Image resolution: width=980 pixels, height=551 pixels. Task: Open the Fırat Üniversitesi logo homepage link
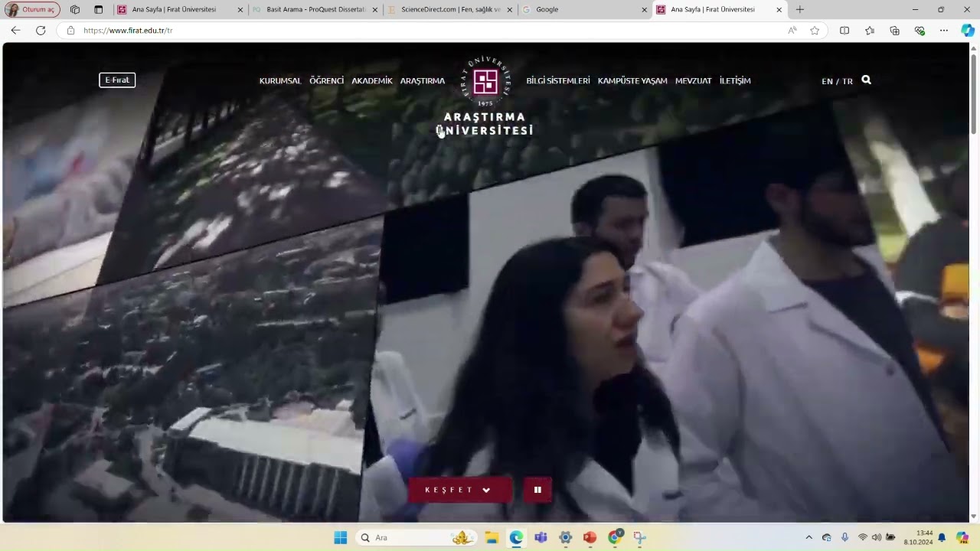pyautogui.click(x=485, y=81)
